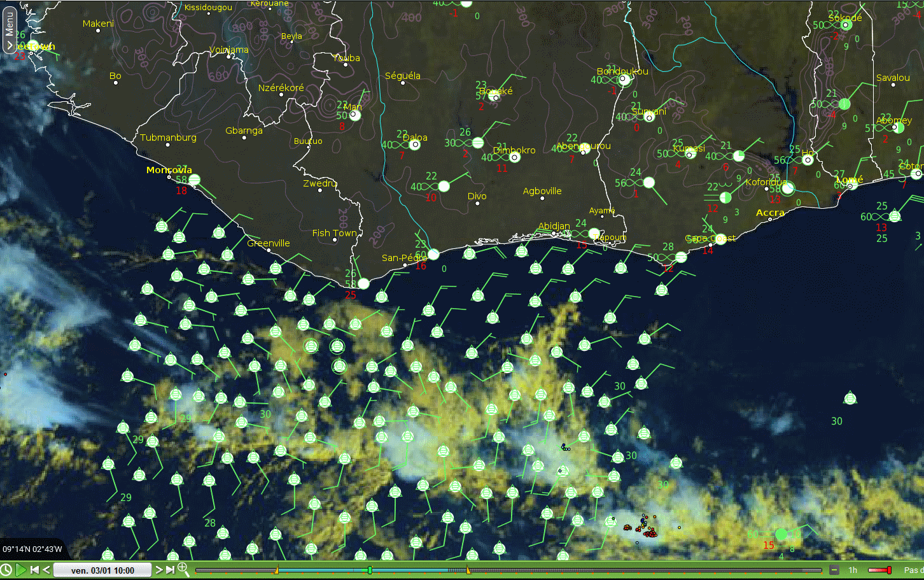The height and width of the screenshot is (580, 924).
Task: Click the Makeni city label
Action: click(x=98, y=24)
